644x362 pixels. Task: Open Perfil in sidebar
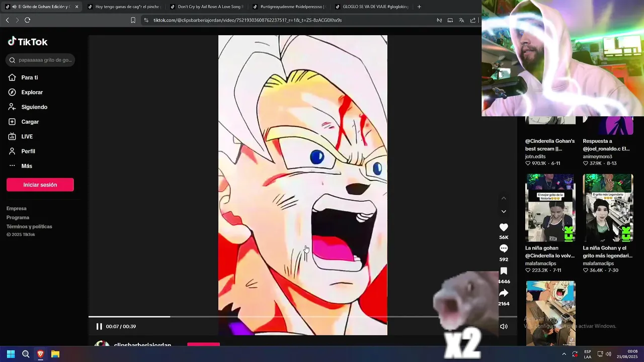(x=21, y=151)
